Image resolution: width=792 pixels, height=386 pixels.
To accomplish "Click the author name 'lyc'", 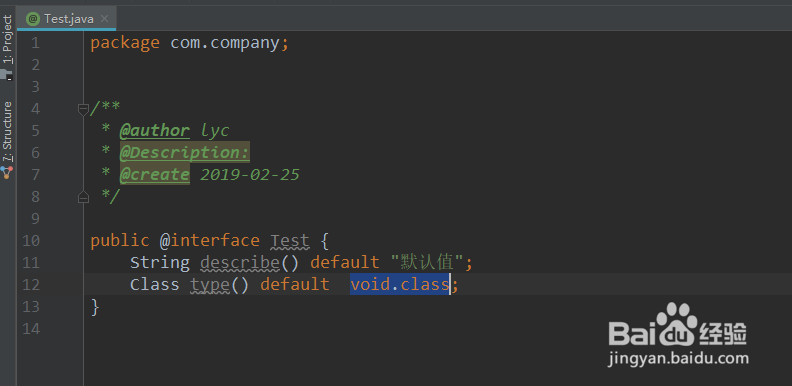I will pyautogui.click(x=215, y=131).
